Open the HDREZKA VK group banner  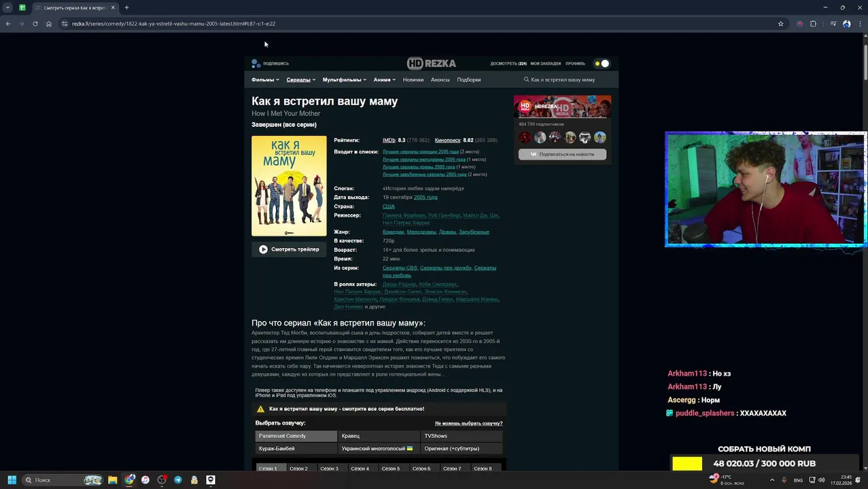click(562, 107)
